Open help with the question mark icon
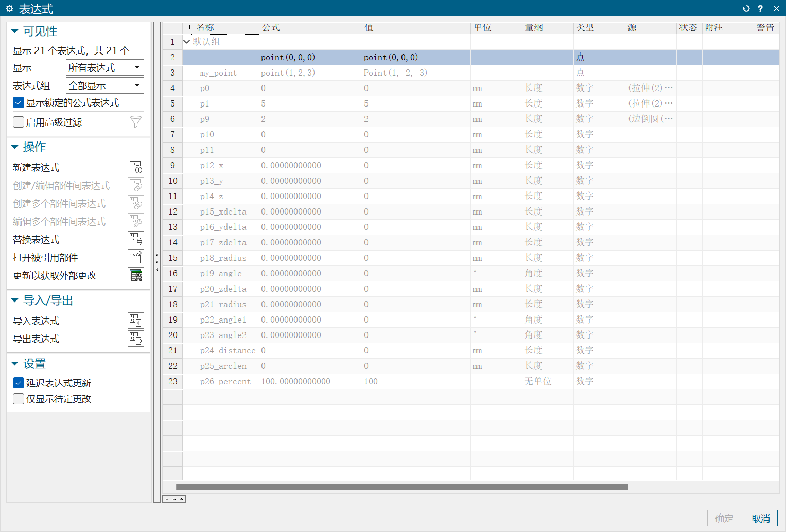The height and width of the screenshot is (532, 786). [760, 9]
